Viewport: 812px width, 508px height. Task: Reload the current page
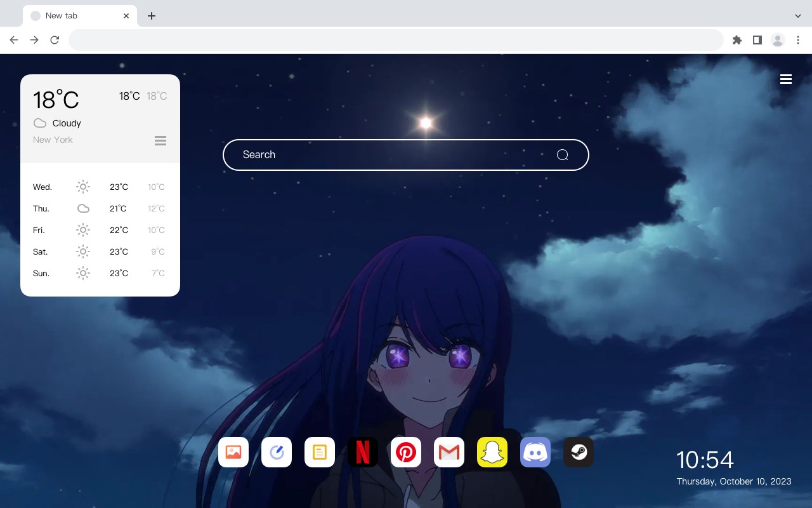pos(55,40)
